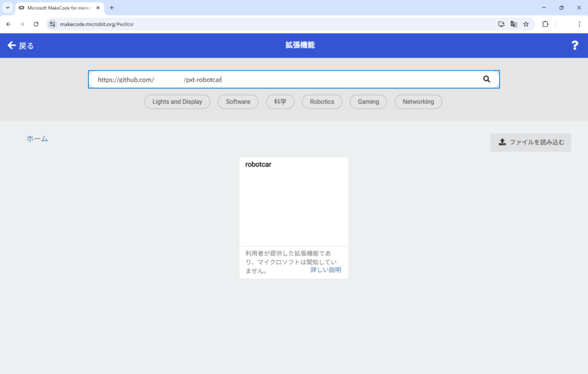Click ファイルを読み込む import button

pyautogui.click(x=531, y=142)
